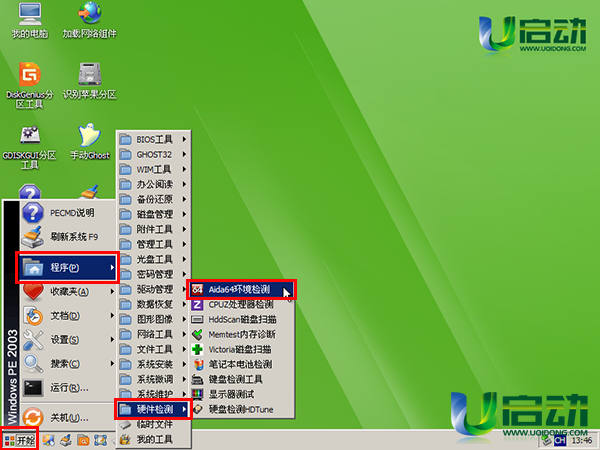This screenshot has height=450, width=600.
Task: Expand the 光盘工具 folder submenu
Action: pos(153,259)
